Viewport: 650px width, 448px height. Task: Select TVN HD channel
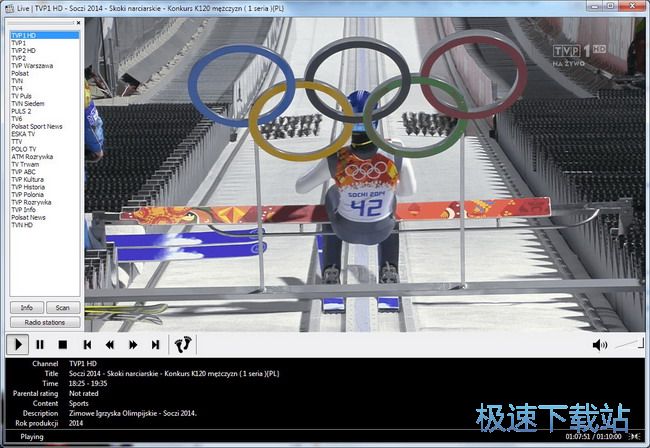[22, 224]
